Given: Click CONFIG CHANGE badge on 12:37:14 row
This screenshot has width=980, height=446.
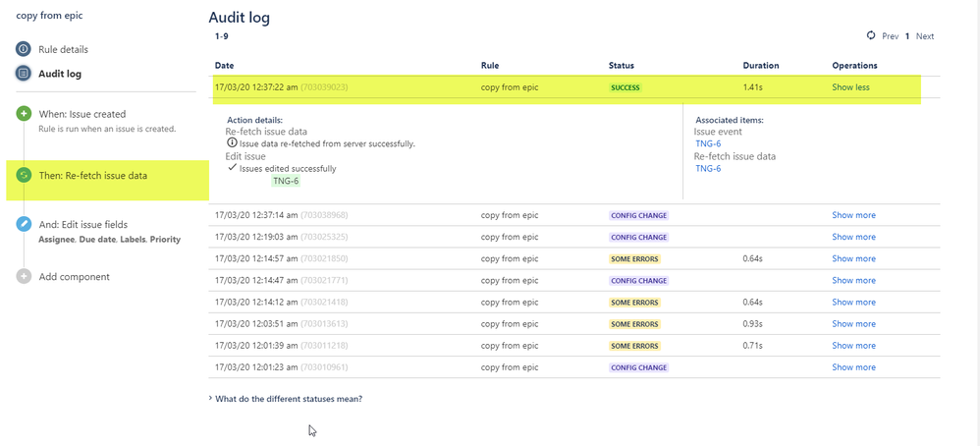Looking at the screenshot, I should click(638, 215).
